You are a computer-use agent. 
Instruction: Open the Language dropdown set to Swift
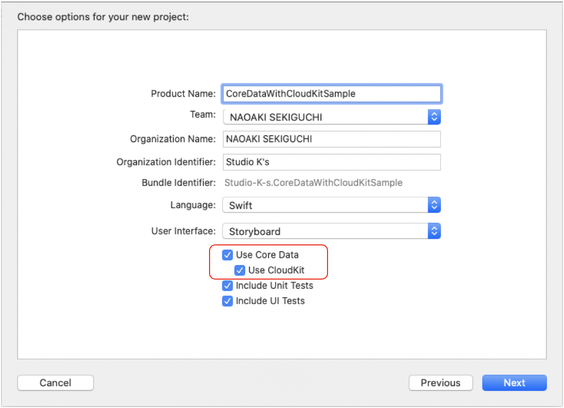coord(332,205)
